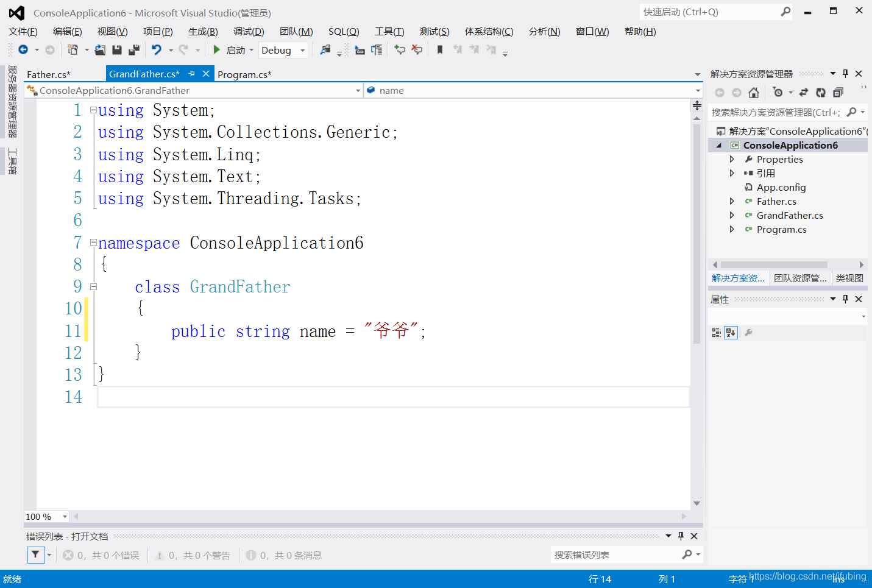Refresh Solution Explorer with the refresh icon
The height and width of the screenshot is (588, 872).
(x=821, y=93)
